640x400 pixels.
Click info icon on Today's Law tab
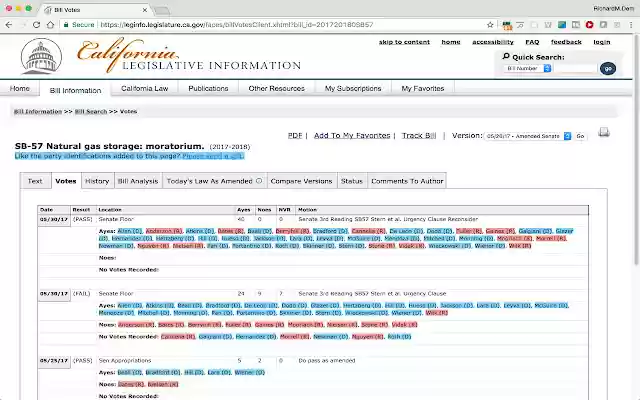click(259, 181)
